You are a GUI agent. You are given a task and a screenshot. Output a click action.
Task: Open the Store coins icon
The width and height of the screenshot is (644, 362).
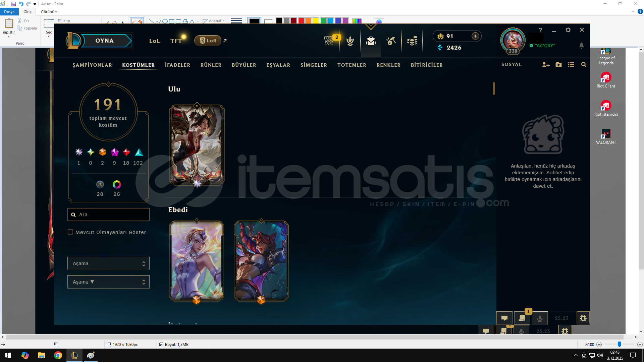[x=412, y=41]
